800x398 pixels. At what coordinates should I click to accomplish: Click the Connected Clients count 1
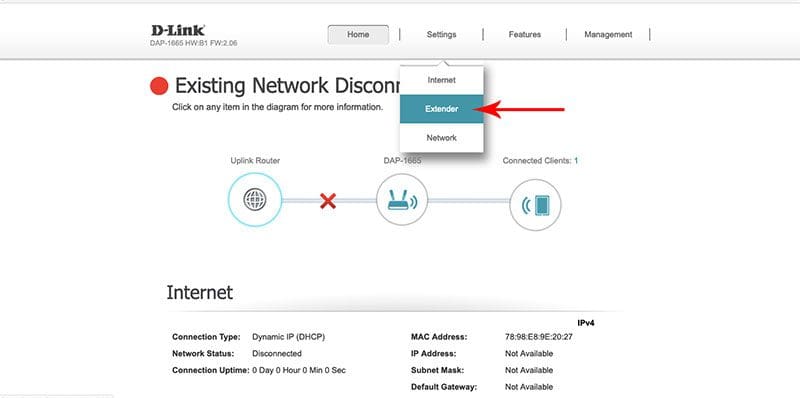[x=576, y=161]
